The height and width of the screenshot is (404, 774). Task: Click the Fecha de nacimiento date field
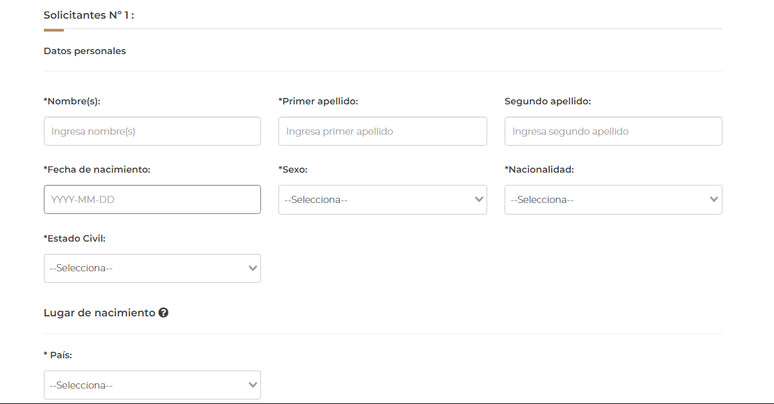coord(152,199)
